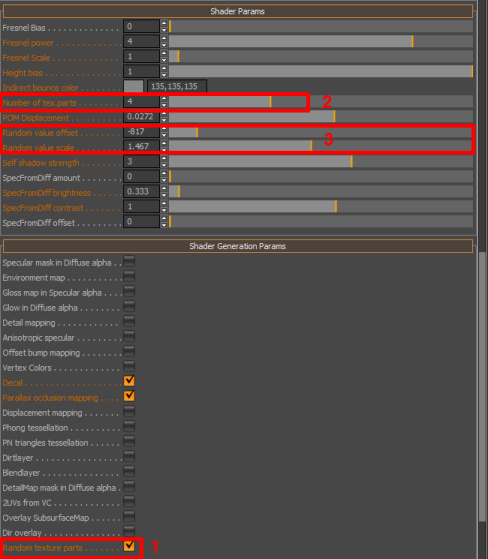
Task: Uncheck Random texture parts option
Action: [x=129, y=546]
